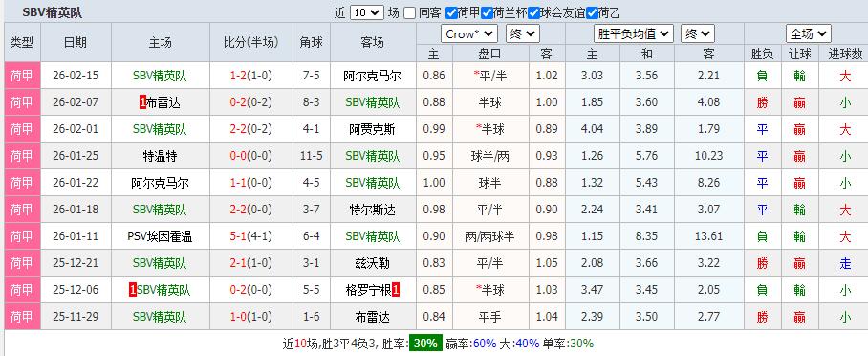
Task: Click the 11-5 corner count
Action: point(311,156)
